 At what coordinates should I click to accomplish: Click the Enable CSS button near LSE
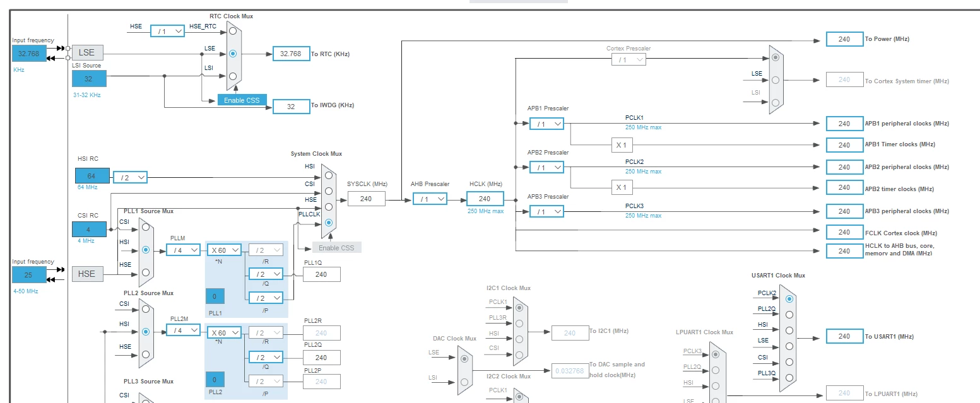point(242,100)
